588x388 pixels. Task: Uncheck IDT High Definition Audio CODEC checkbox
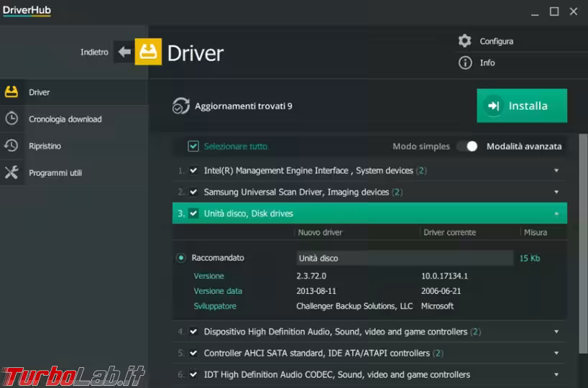point(193,374)
